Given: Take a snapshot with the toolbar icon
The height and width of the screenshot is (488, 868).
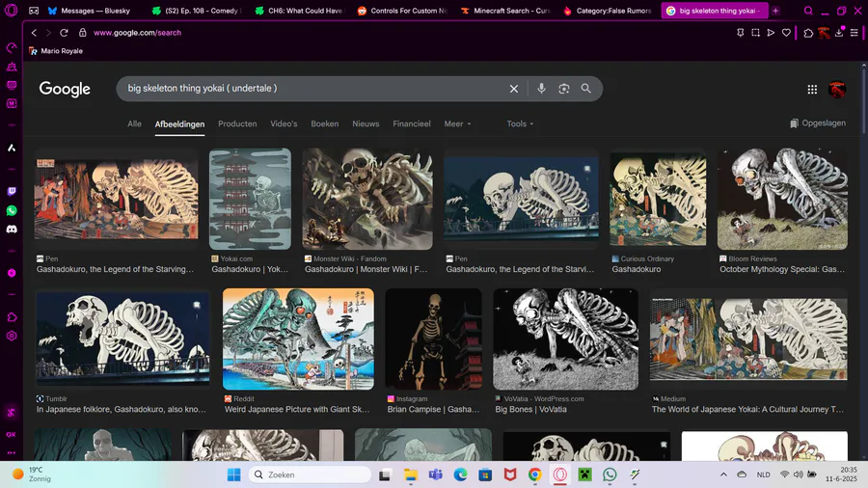Looking at the screenshot, I should [755, 33].
